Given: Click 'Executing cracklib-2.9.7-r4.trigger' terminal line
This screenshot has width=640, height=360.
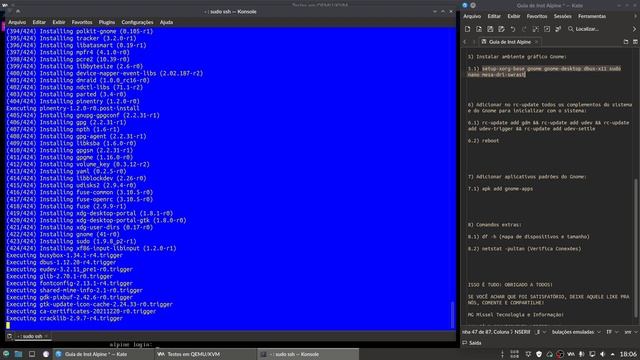Looking at the screenshot, I should 64,318.
